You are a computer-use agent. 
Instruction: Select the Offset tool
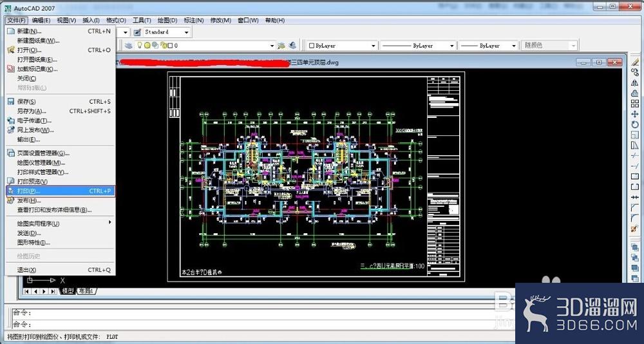pyautogui.click(x=635, y=93)
